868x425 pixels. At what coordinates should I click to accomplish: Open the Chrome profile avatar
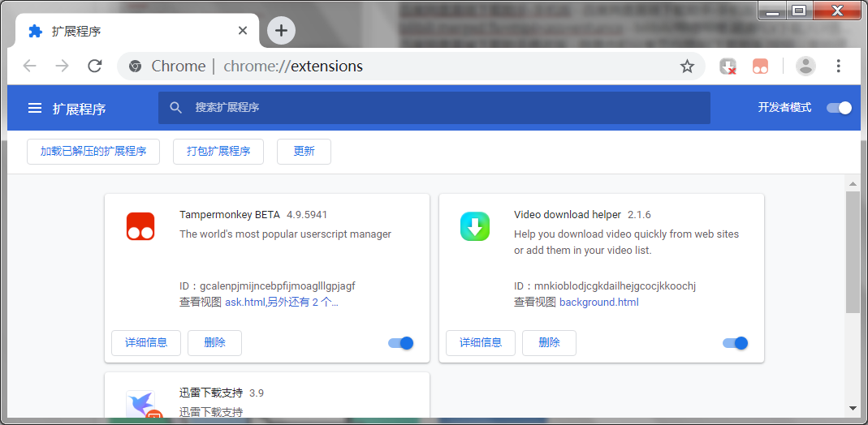tap(805, 67)
